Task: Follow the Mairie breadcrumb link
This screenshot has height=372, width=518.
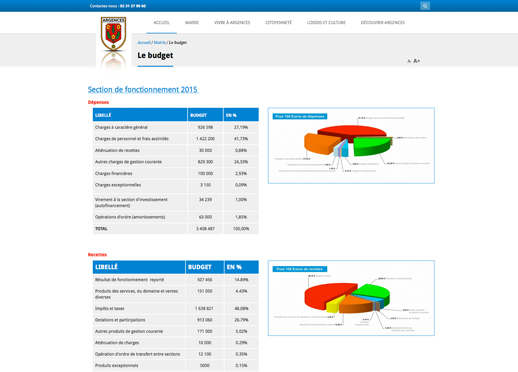Action: click(x=160, y=43)
